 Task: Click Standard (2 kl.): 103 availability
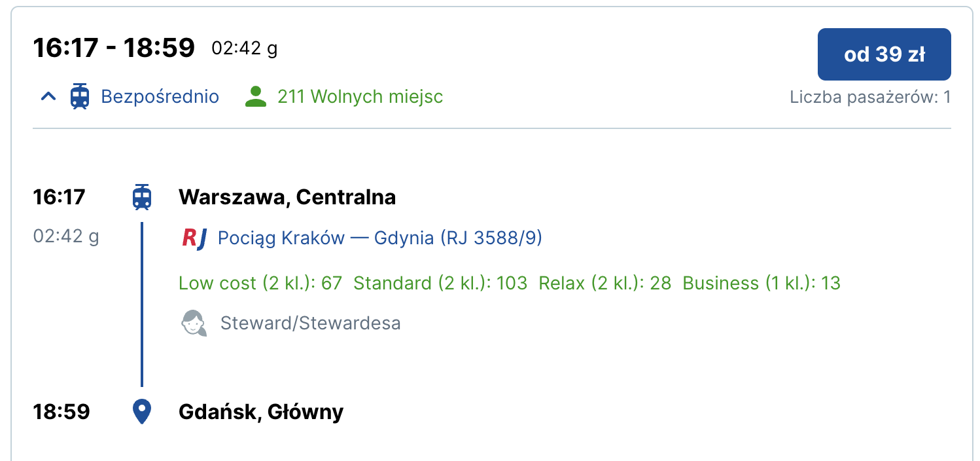[440, 283]
